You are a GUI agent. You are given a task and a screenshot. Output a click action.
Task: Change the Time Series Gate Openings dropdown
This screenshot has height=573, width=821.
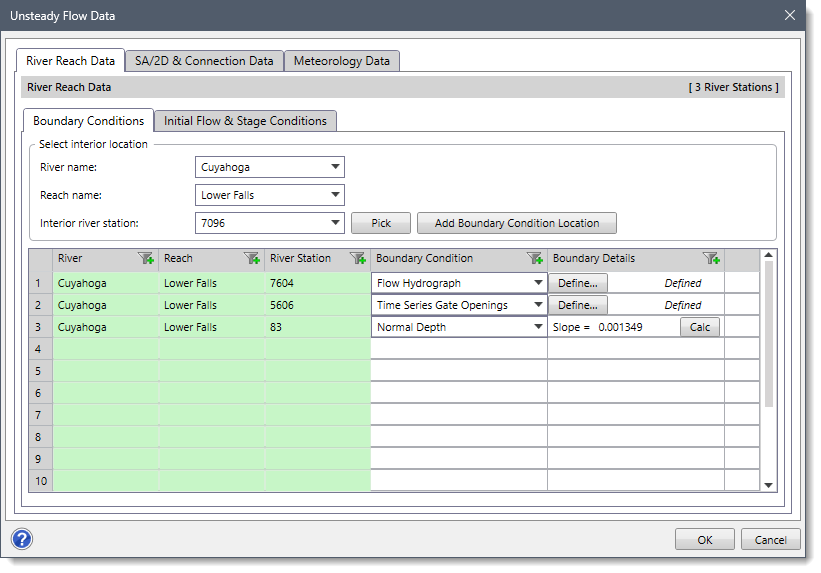pos(538,305)
